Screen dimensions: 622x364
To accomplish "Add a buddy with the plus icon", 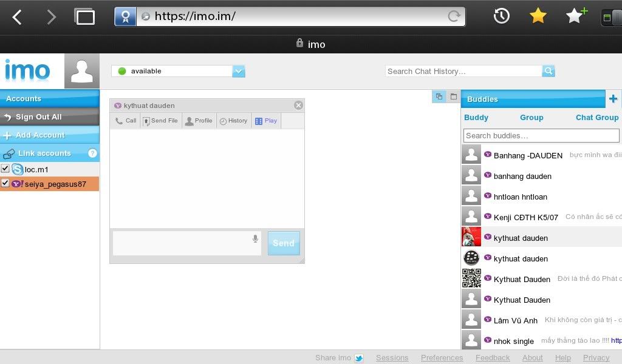I will point(613,99).
